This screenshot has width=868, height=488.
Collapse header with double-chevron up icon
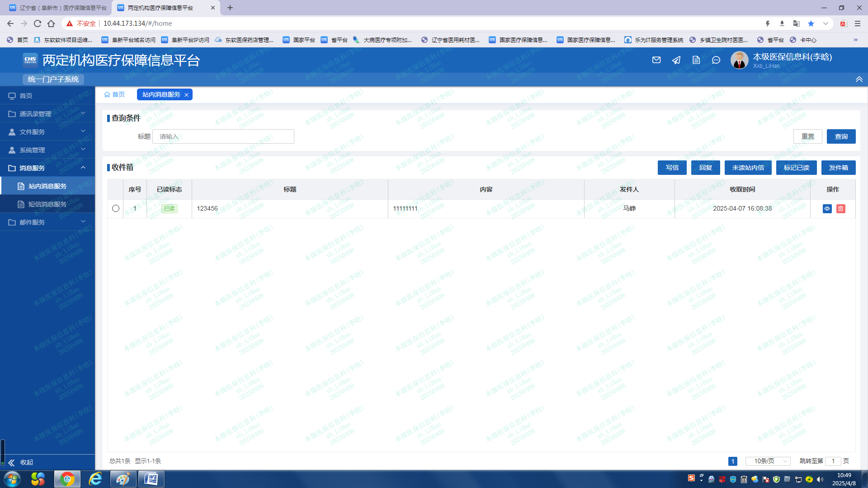859,79
